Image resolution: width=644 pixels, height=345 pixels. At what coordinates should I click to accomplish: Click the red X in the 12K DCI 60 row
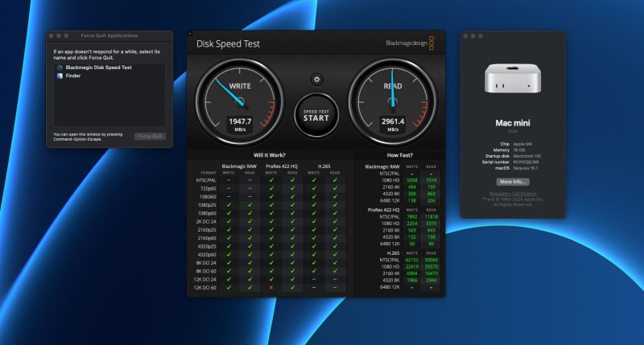(x=271, y=288)
